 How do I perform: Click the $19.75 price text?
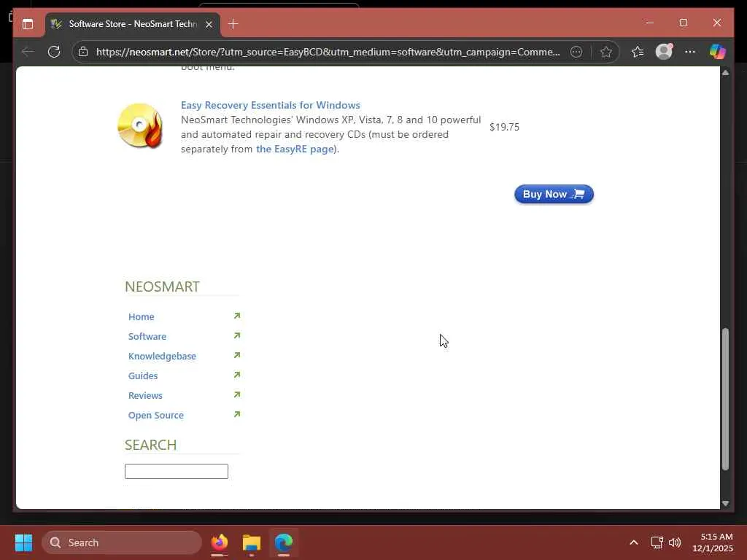pos(505,127)
